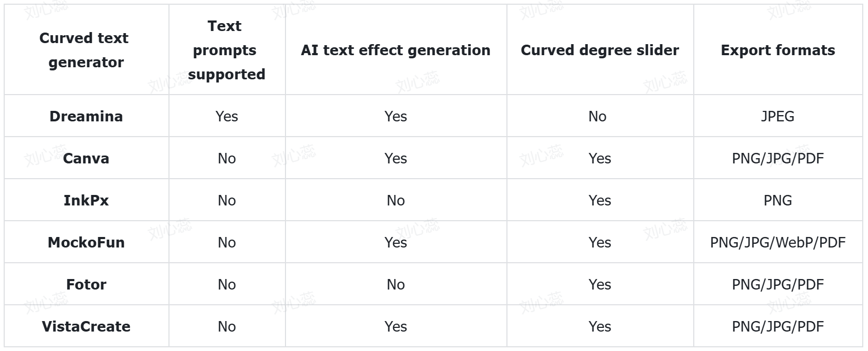Click InkPx's 'PNG' export format cell

tap(777, 200)
